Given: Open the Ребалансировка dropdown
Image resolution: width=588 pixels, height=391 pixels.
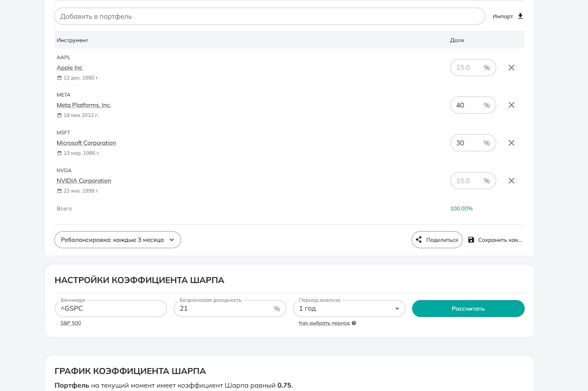Looking at the screenshot, I should (x=118, y=240).
